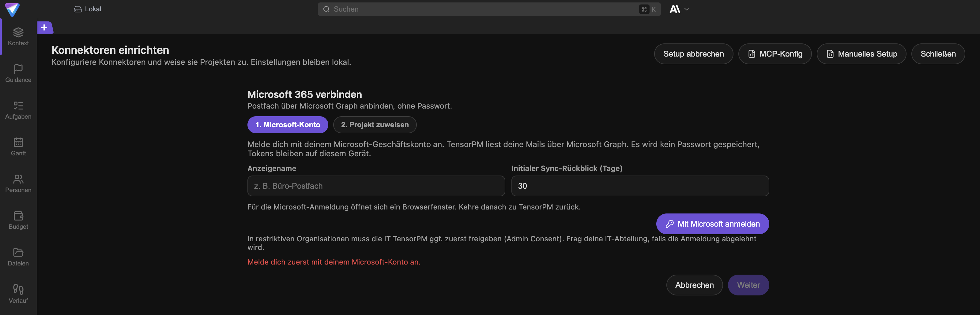Select step 2. Projekt zuweisen

375,125
